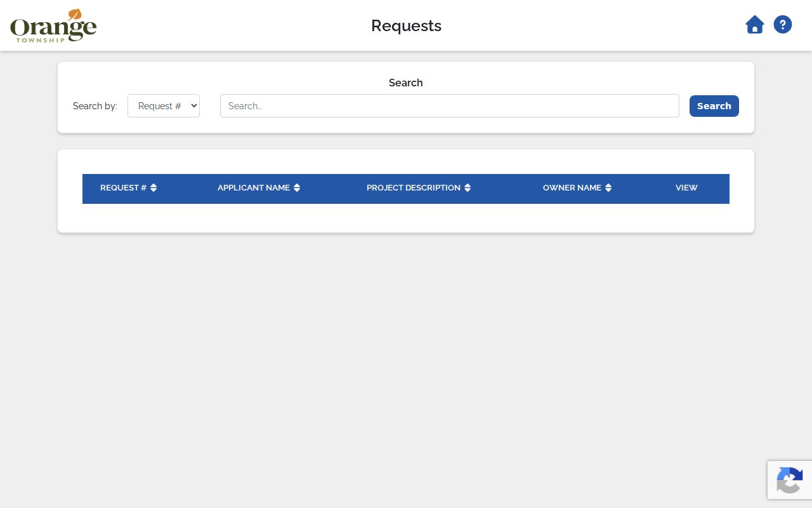The width and height of the screenshot is (812, 508).
Task: Open the Search by dropdown
Action: pos(164,106)
